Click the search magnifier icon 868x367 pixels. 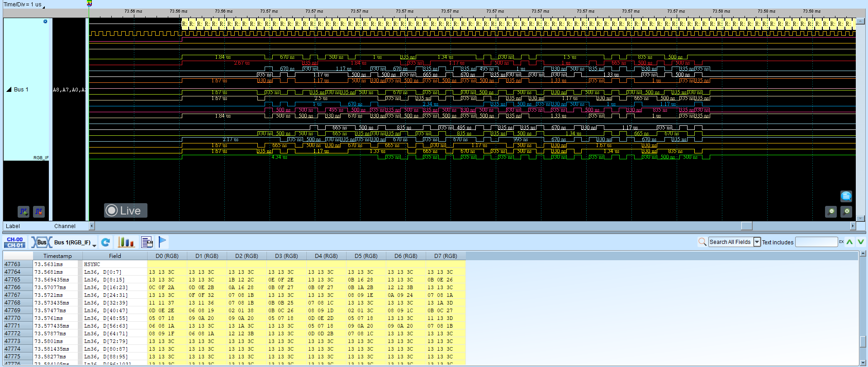(702, 242)
